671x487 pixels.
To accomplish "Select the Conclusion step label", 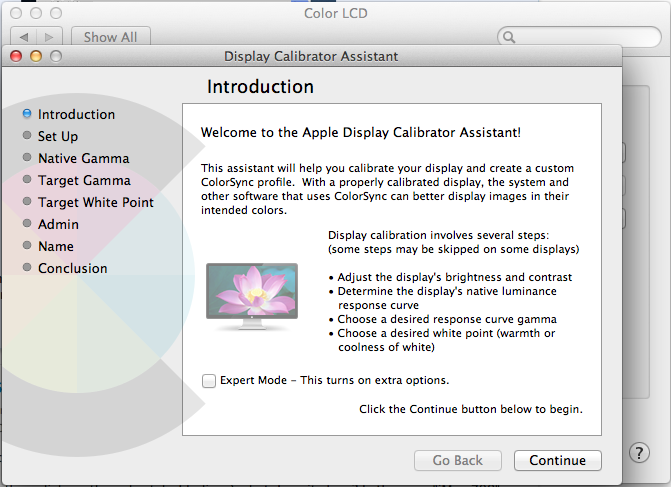I will (72, 268).
